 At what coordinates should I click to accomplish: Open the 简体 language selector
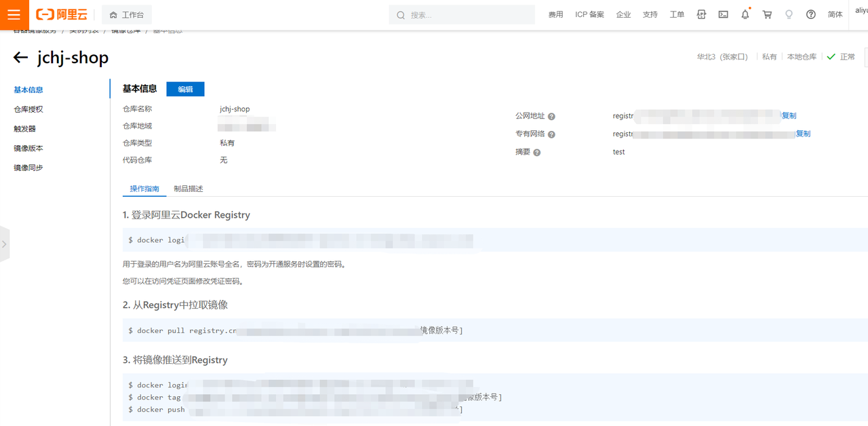pyautogui.click(x=835, y=15)
